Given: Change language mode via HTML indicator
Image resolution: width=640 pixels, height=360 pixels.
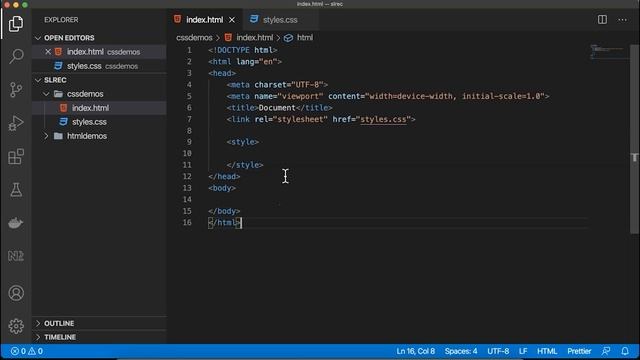Looking at the screenshot, I should (x=547, y=351).
